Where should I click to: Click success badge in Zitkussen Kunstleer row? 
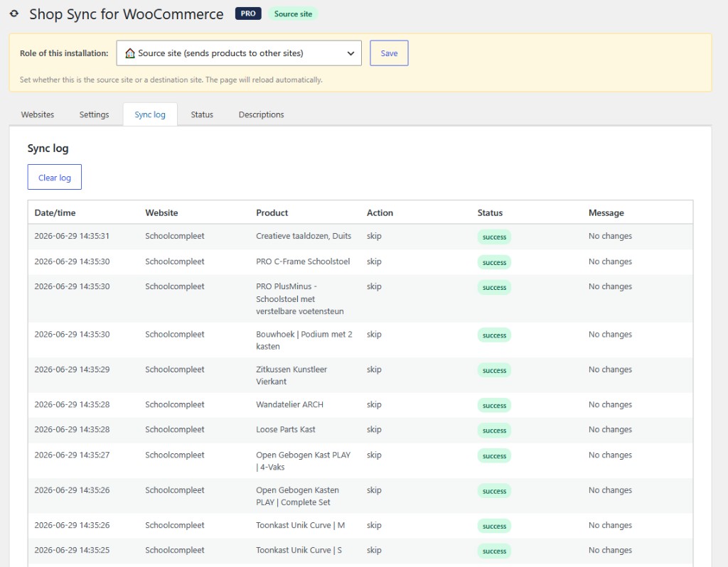coord(494,370)
